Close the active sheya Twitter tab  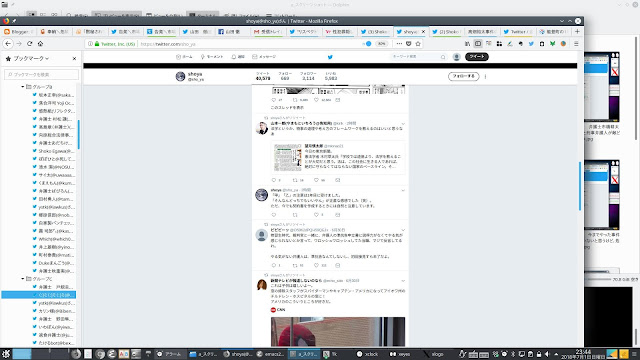tap(423, 31)
